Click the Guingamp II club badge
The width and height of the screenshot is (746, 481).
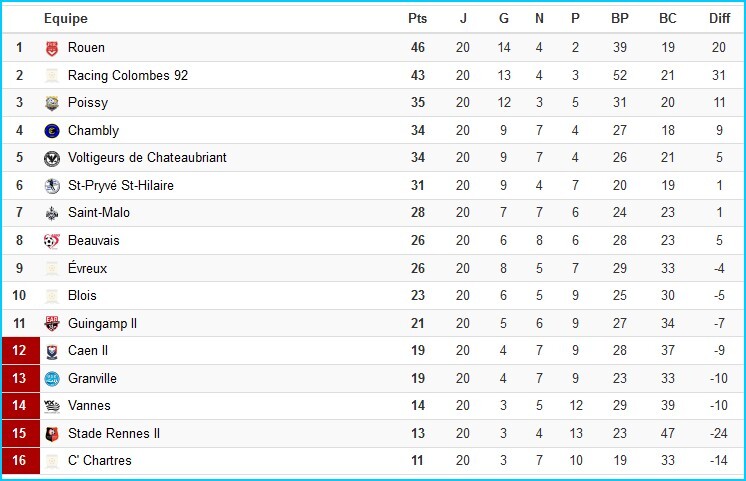(x=52, y=323)
